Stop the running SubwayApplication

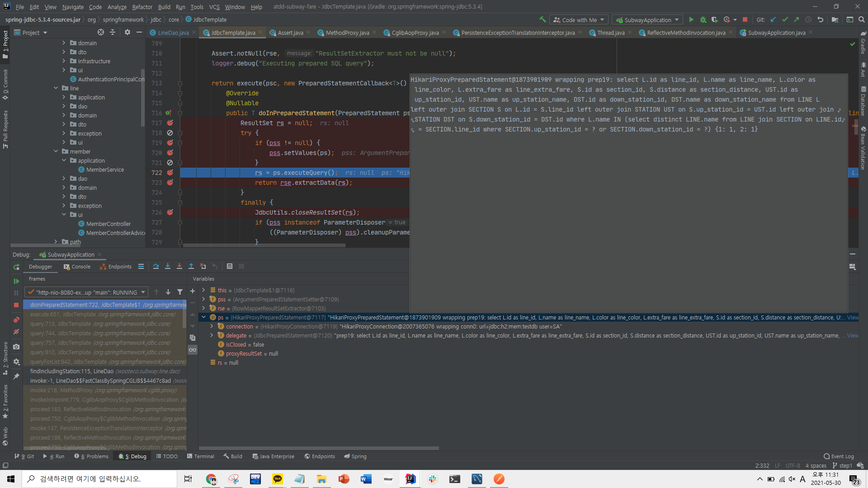point(16,305)
